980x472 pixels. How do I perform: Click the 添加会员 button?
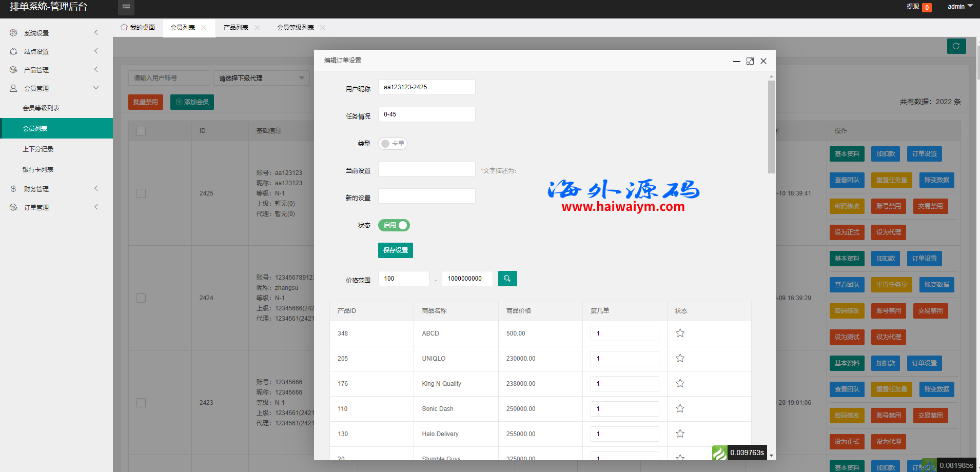click(x=191, y=102)
